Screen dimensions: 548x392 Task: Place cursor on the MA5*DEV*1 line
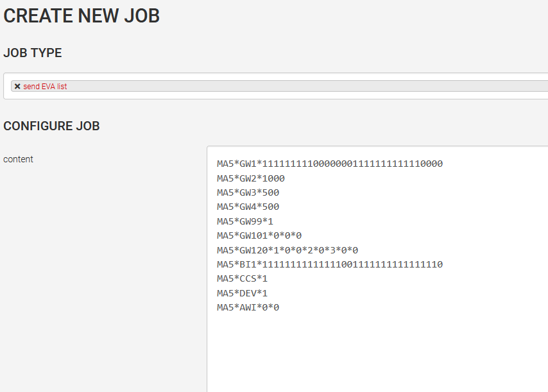tap(243, 293)
